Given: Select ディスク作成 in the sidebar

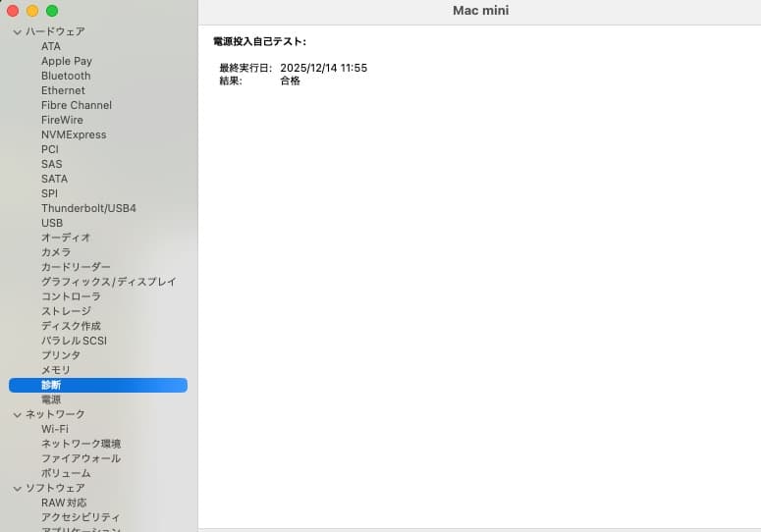Looking at the screenshot, I should coord(71,326).
